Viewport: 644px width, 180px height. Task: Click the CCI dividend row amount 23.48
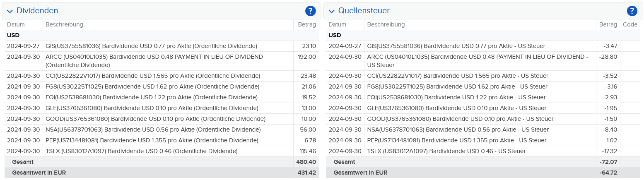[x=309, y=76]
